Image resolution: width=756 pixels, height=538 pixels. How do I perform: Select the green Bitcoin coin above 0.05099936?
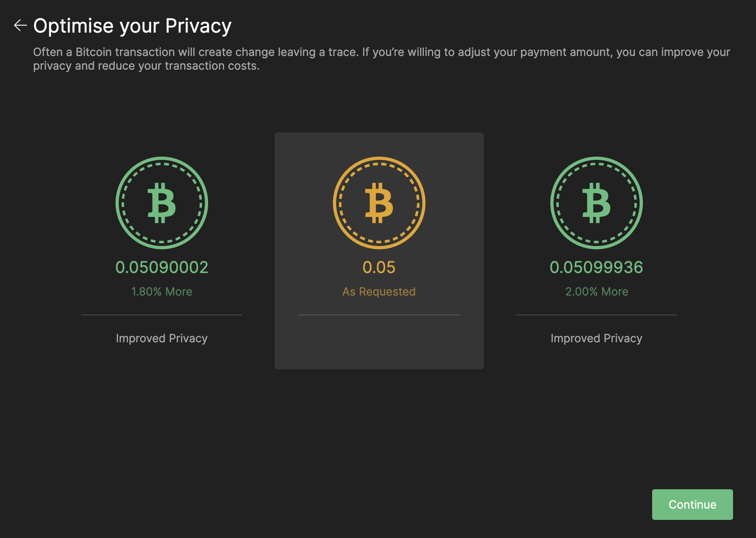597,203
